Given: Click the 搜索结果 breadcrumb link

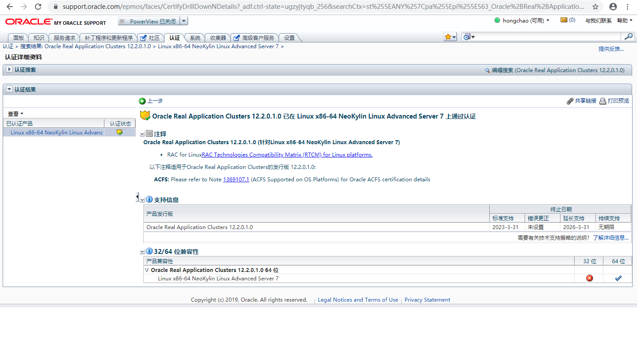Looking at the screenshot, I should point(85,46).
